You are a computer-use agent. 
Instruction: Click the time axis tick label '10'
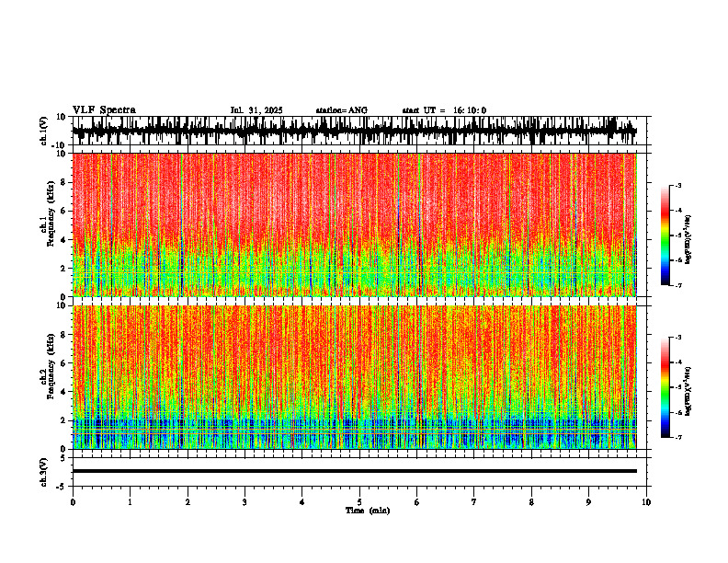[x=646, y=502]
